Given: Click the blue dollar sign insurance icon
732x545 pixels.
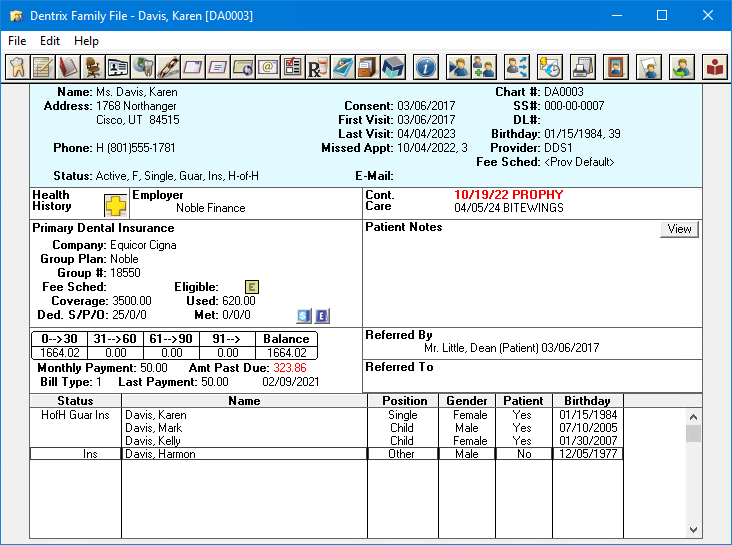Looking at the screenshot, I should pos(304,316).
